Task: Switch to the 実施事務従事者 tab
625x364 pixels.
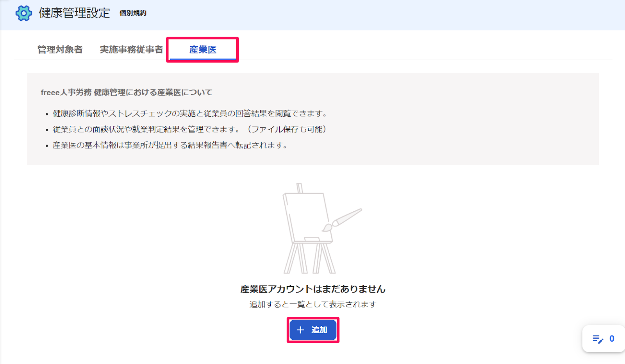Action: tap(131, 50)
